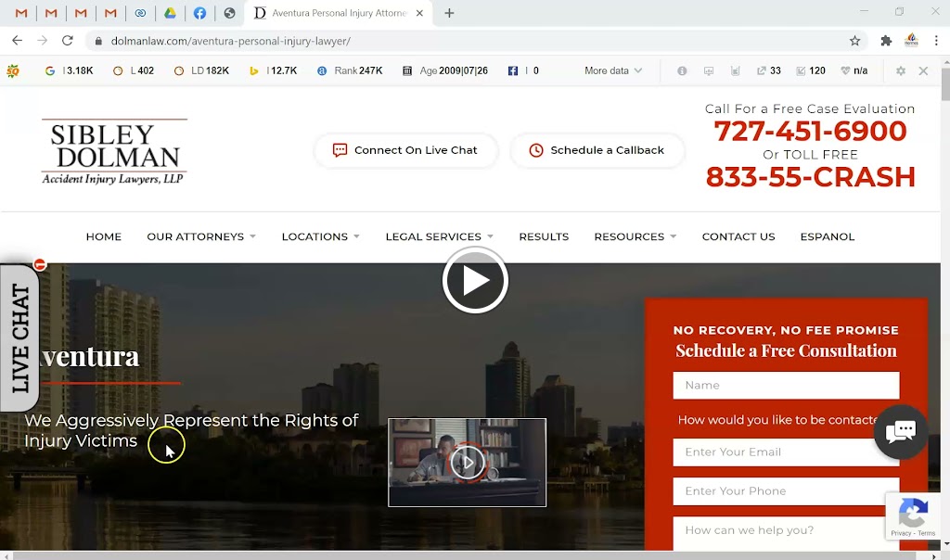This screenshot has width=950, height=560.
Task: Open the Facebook likes stat icon
Action: [512, 70]
